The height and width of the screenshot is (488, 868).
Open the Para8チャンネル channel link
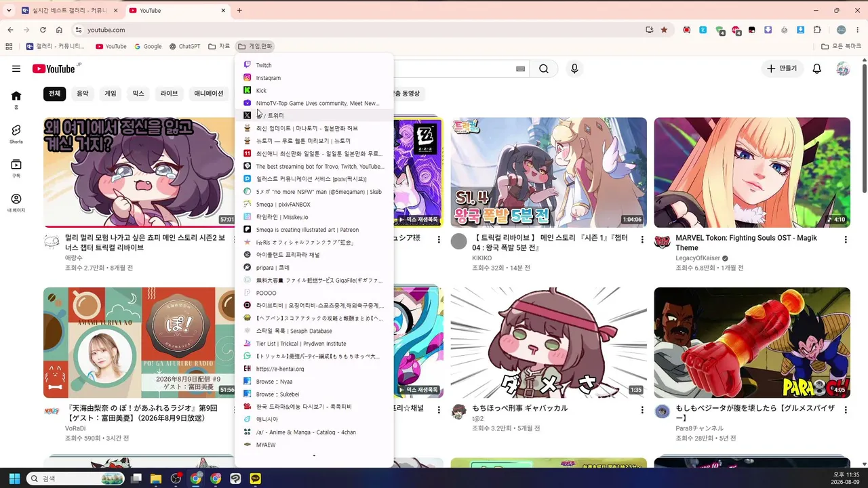699,428
